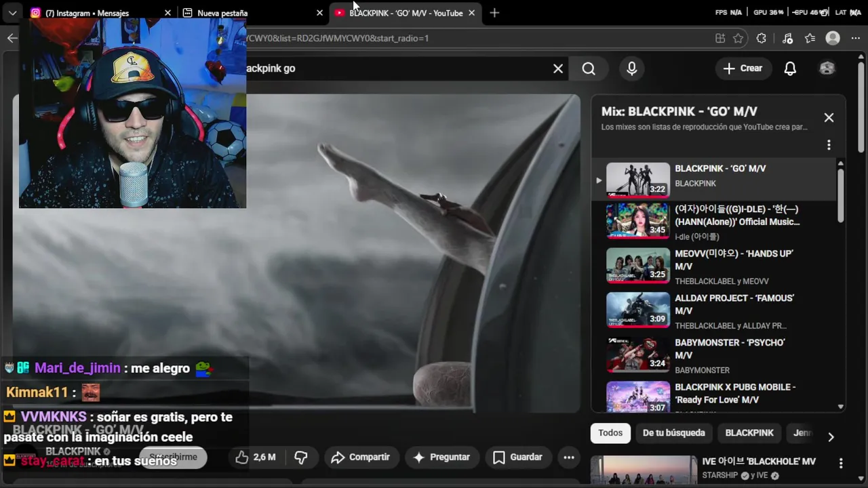
Task: Click THEBLACKLABEL y MEOVV channel text
Action: point(722,281)
